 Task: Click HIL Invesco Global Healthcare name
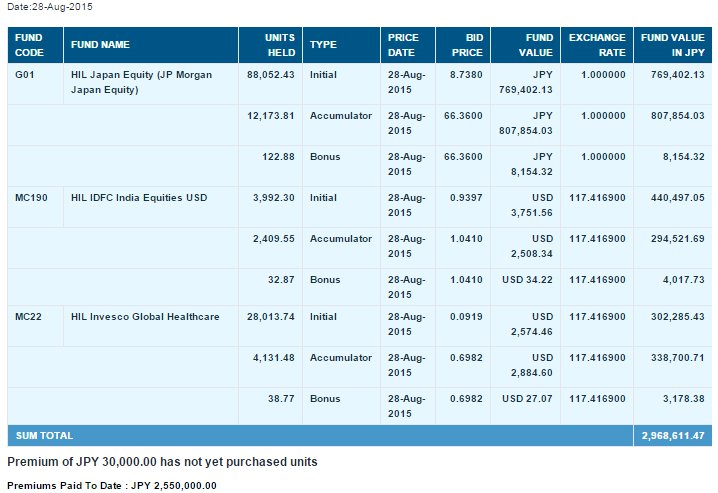(145, 317)
